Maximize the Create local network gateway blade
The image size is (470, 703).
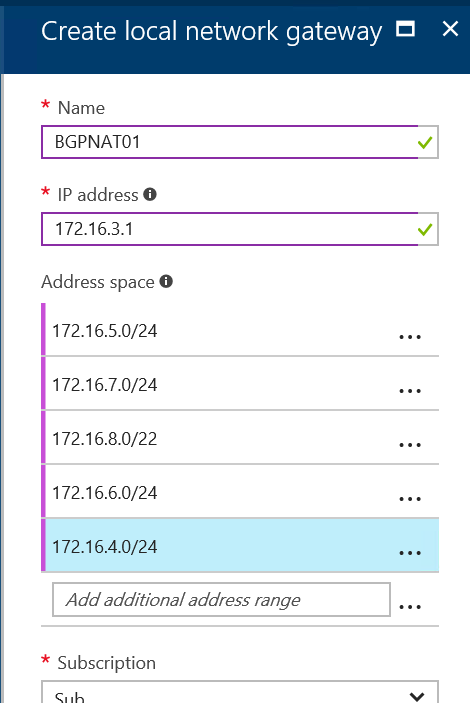405,29
